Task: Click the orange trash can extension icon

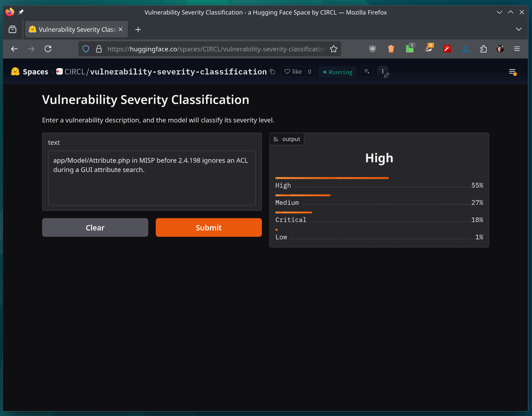Action: click(x=391, y=49)
